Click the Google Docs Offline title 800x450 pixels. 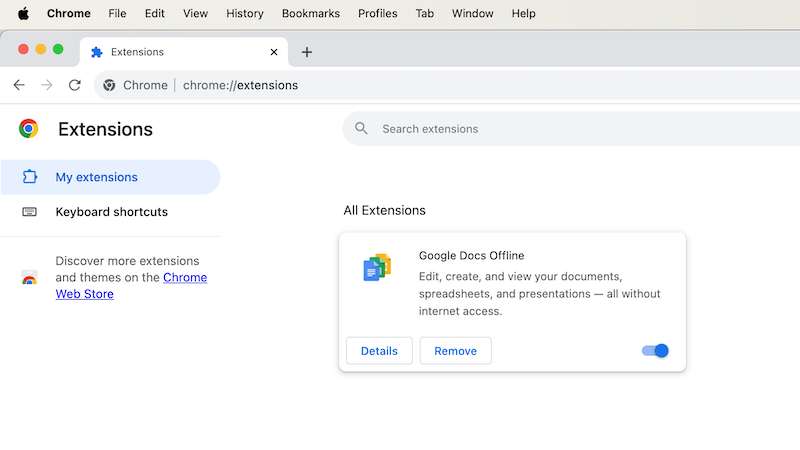click(x=471, y=256)
